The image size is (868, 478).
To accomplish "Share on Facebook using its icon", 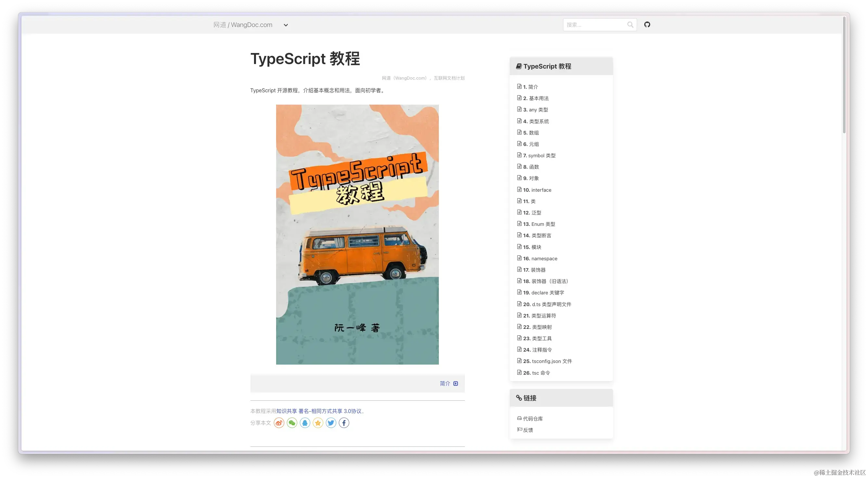I will coord(344,423).
